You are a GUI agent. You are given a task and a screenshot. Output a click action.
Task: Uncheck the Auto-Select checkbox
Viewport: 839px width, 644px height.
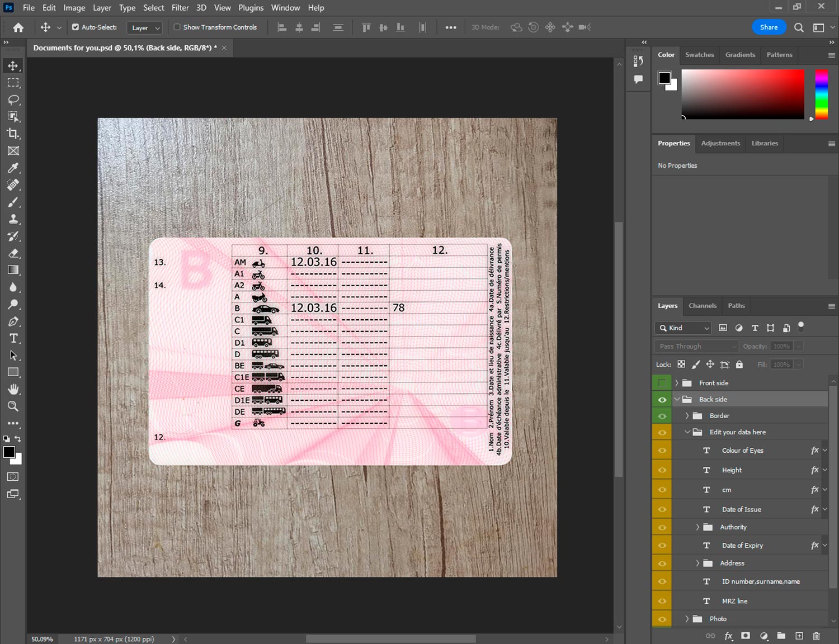[x=76, y=27]
